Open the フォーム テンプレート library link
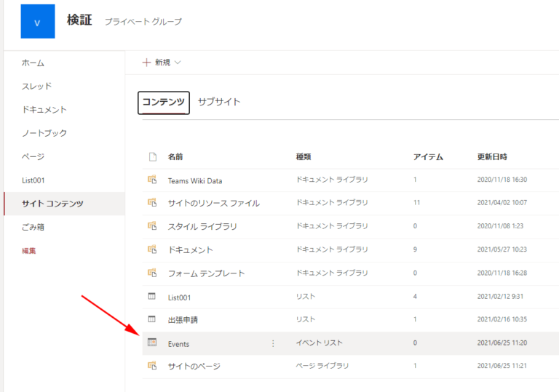The image size is (559, 392). click(x=207, y=273)
